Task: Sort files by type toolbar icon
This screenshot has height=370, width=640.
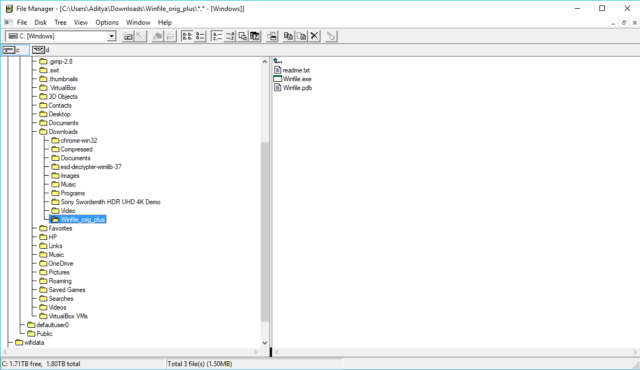Action: click(x=230, y=36)
